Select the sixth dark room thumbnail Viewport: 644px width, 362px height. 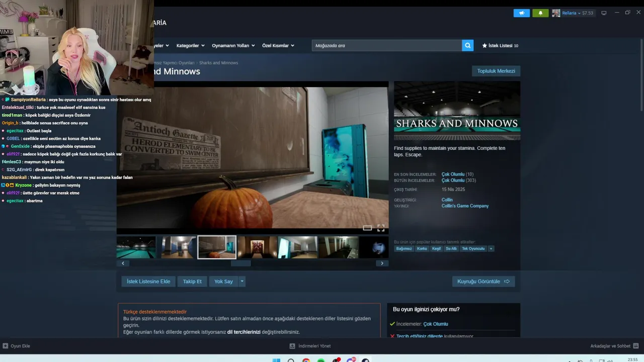[x=339, y=247]
